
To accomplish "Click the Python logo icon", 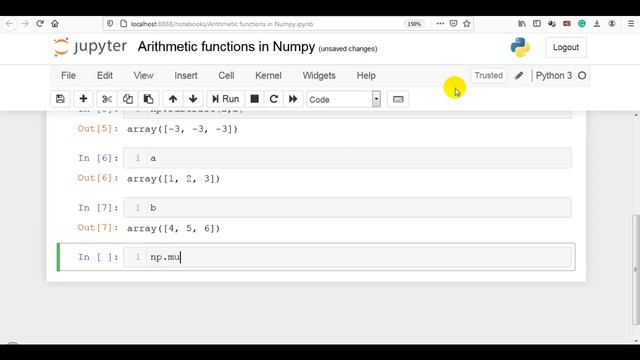I will (x=520, y=47).
